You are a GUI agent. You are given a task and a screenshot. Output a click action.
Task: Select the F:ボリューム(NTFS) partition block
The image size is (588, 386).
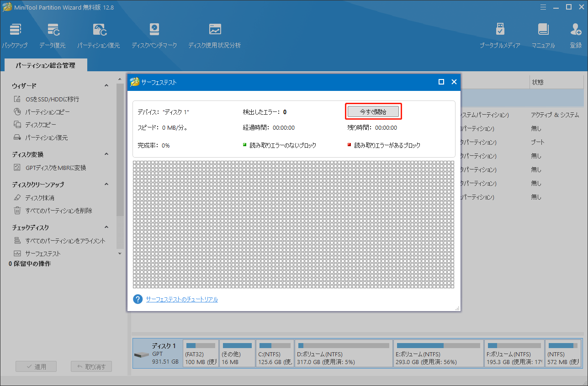tap(514, 353)
